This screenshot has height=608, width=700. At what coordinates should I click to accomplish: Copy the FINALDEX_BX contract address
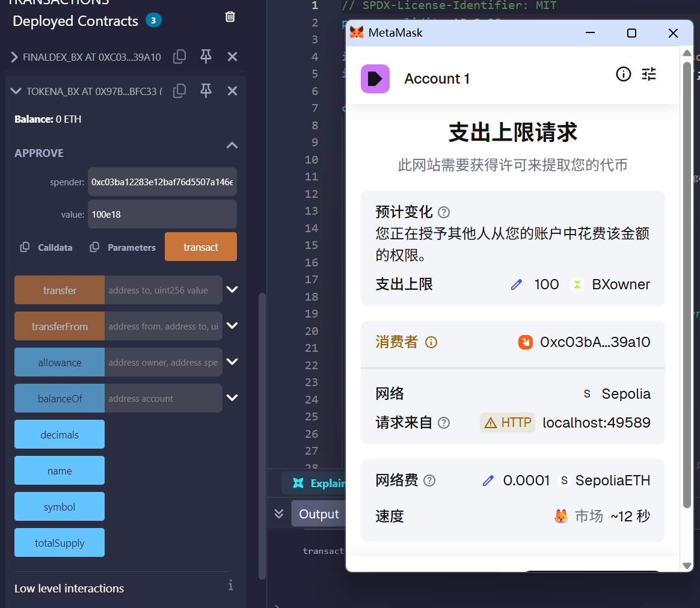click(x=179, y=57)
